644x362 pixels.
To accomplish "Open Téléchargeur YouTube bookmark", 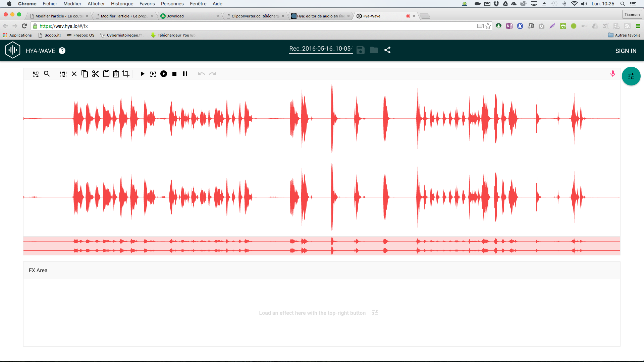I will coord(173,35).
